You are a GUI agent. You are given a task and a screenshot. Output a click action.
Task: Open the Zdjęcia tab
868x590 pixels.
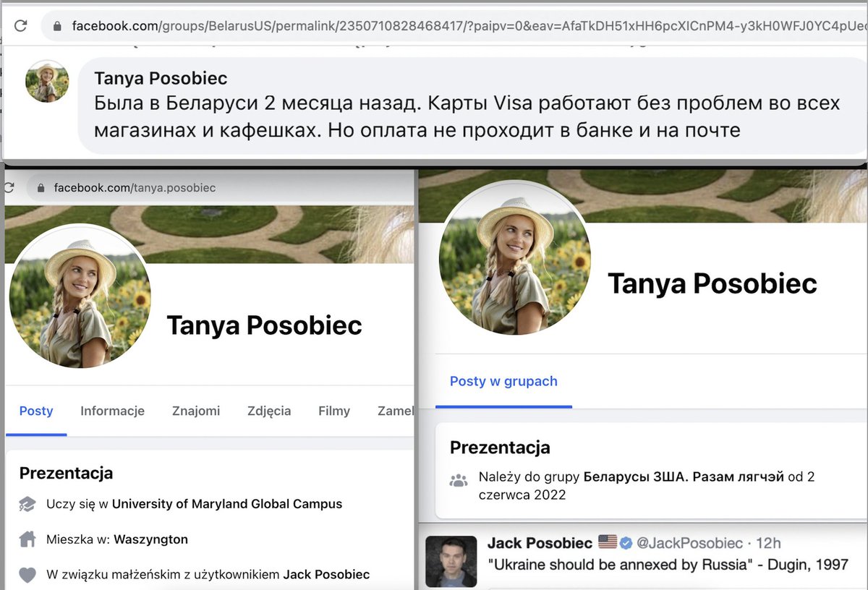(269, 411)
